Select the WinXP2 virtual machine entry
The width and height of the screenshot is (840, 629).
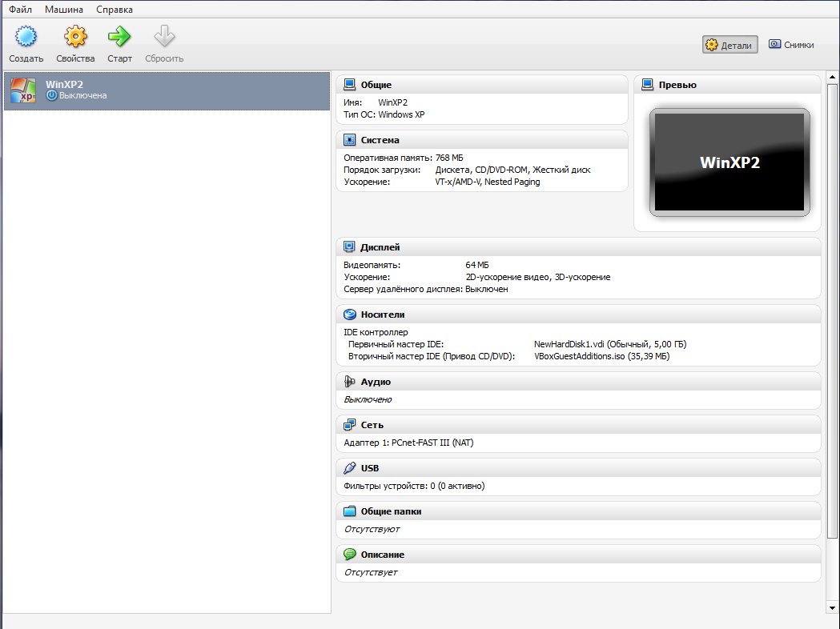(x=166, y=90)
